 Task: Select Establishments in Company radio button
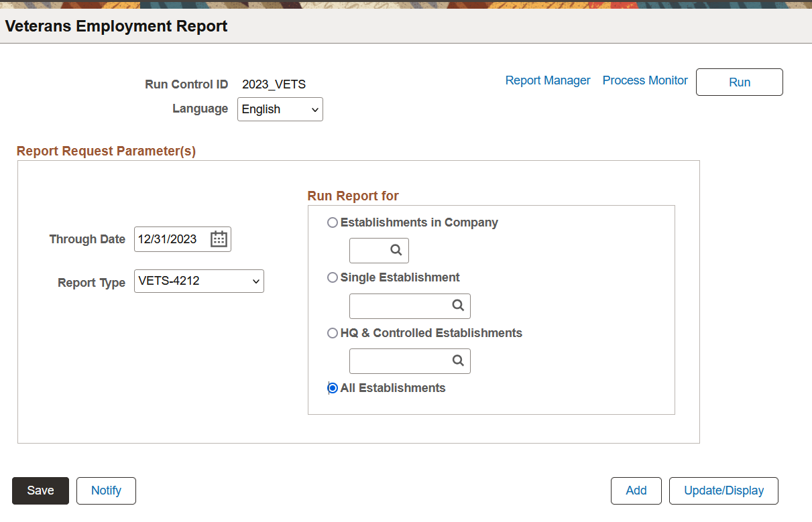click(x=333, y=222)
